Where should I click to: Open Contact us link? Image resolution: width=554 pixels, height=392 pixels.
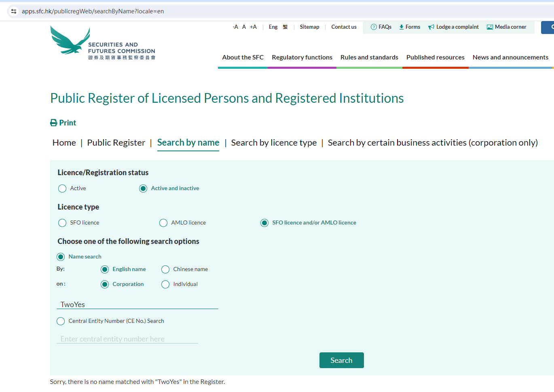[x=344, y=27]
